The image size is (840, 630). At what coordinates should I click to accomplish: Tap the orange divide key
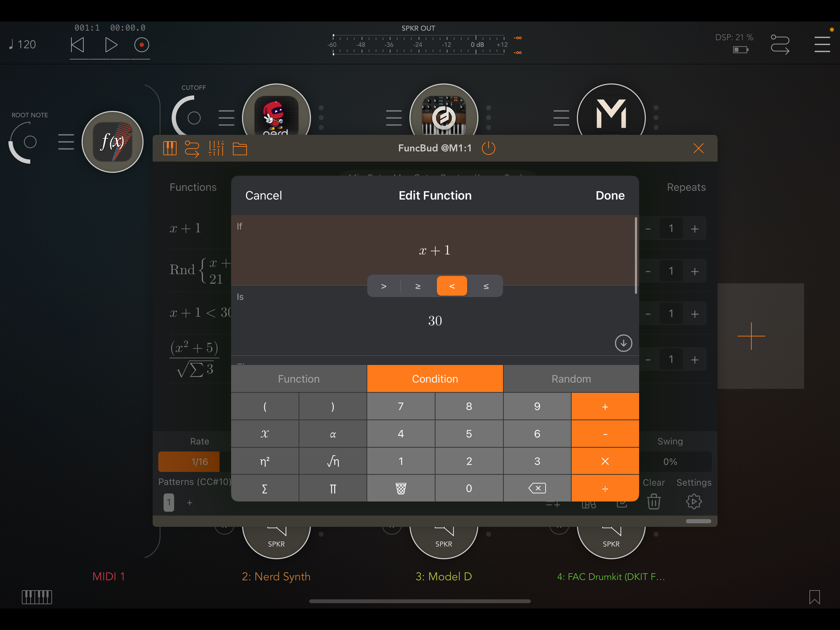[605, 488]
